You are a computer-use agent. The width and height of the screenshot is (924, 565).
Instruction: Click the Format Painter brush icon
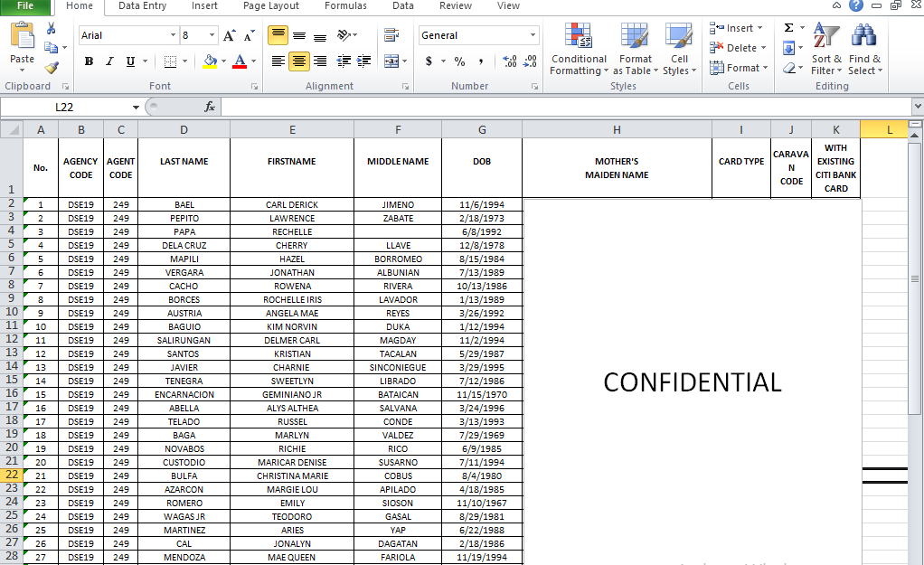[52, 68]
